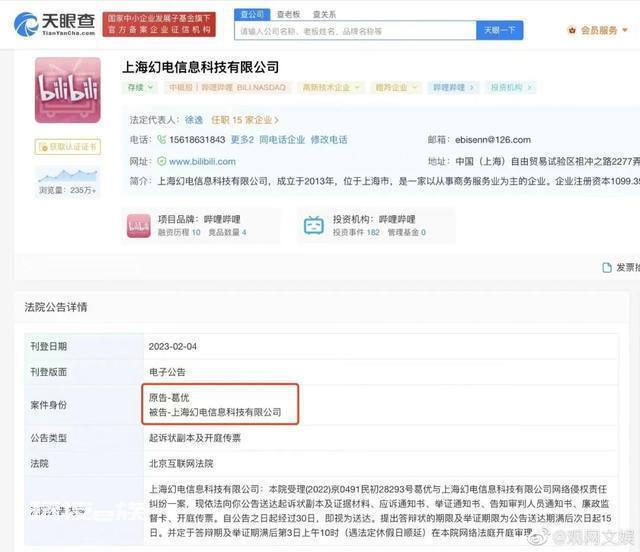Click the company name 上海幻电信息科技有限公司 heading
Viewport: 640px width, 552px height.
pyautogui.click(x=201, y=67)
